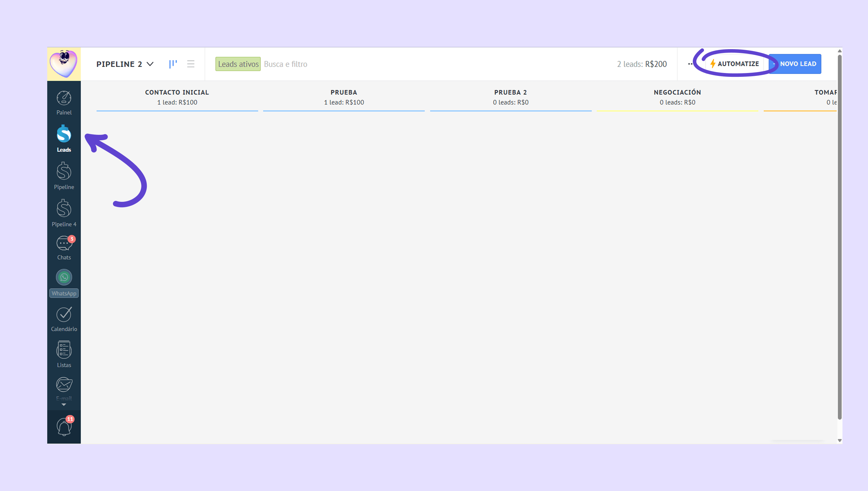
Task: Click the heart mascot account logo
Action: coord(64,64)
